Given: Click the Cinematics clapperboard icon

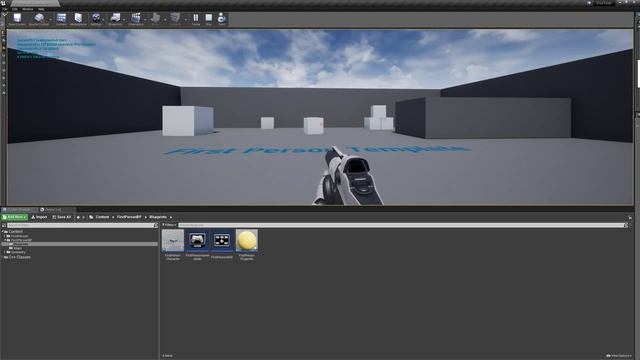Looking at the screenshot, I should pyautogui.click(x=136, y=18).
